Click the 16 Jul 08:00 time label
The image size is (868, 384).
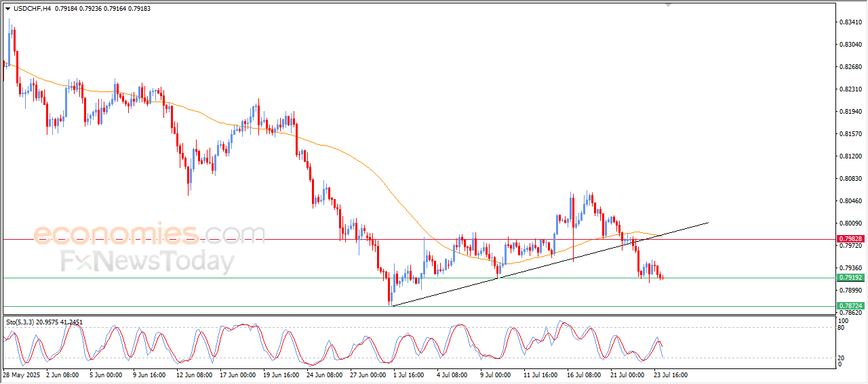coord(583,375)
